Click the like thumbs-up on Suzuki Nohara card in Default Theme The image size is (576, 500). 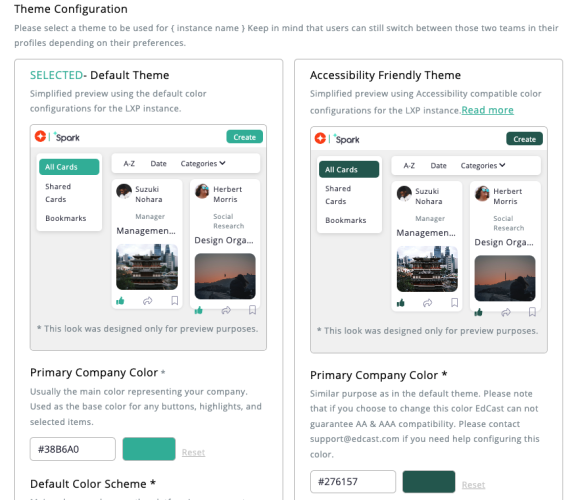[120, 301]
